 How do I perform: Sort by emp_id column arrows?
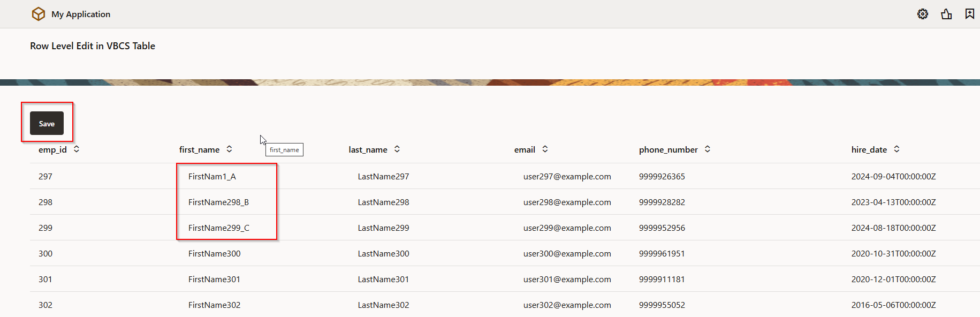pyautogui.click(x=77, y=149)
